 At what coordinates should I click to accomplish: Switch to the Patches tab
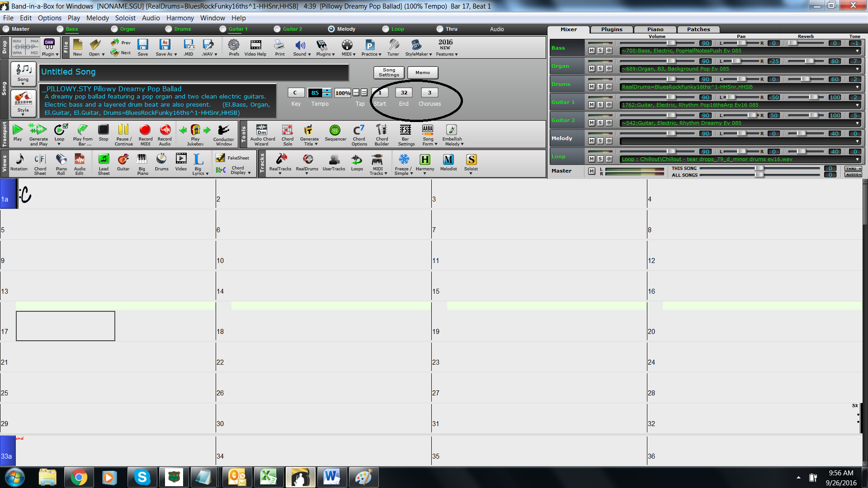pyautogui.click(x=698, y=29)
